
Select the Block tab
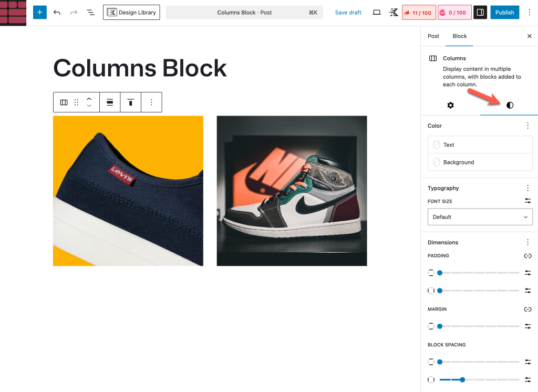click(460, 36)
